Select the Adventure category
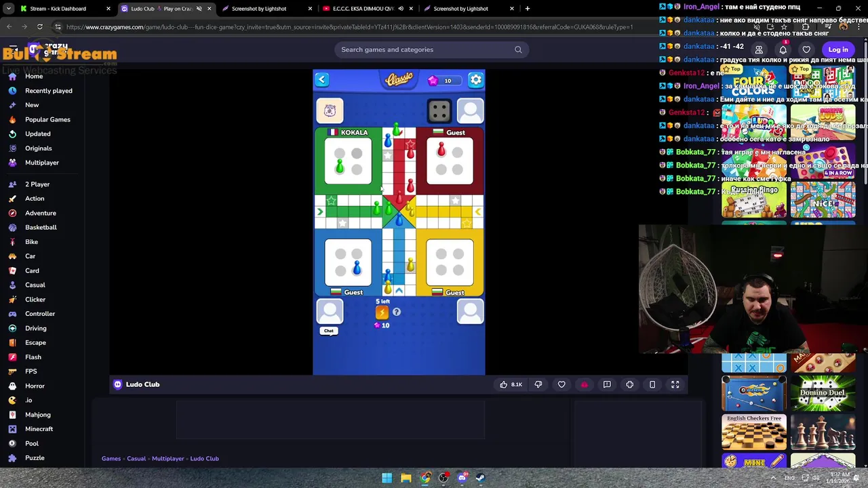 point(41,213)
